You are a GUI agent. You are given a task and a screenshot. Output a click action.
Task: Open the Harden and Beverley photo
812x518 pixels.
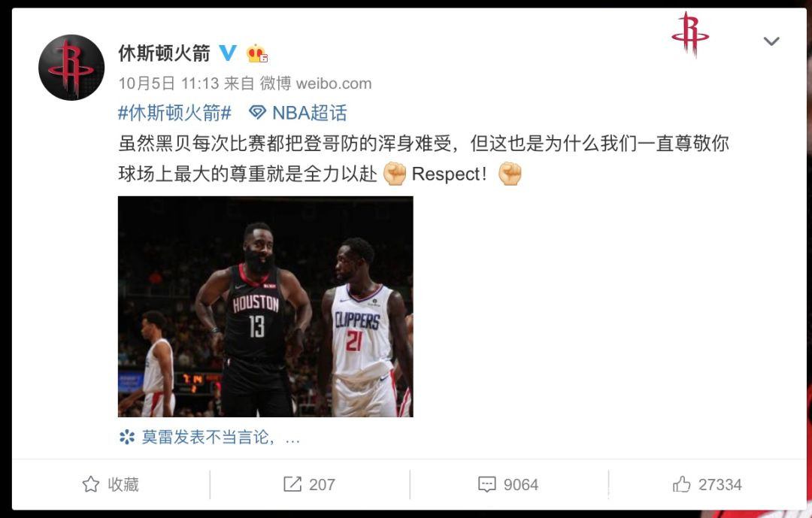click(x=265, y=307)
